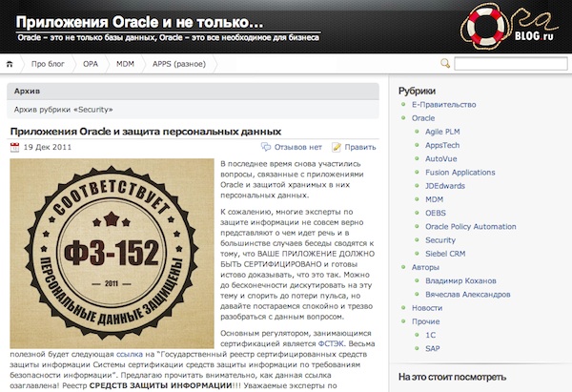The width and height of the screenshot is (572, 392).
Task: Follow the ФСТЭК link in the article
Action: [x=331, y=343]
